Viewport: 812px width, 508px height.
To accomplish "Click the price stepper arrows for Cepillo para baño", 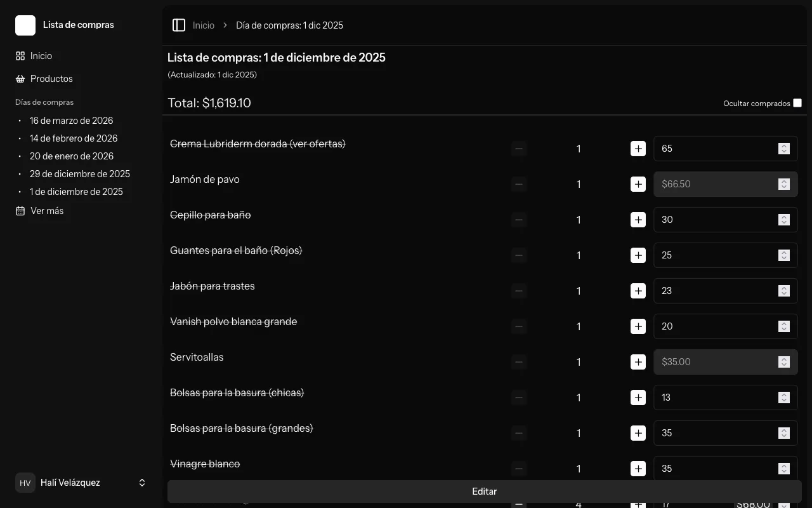I will pos(784,219).
